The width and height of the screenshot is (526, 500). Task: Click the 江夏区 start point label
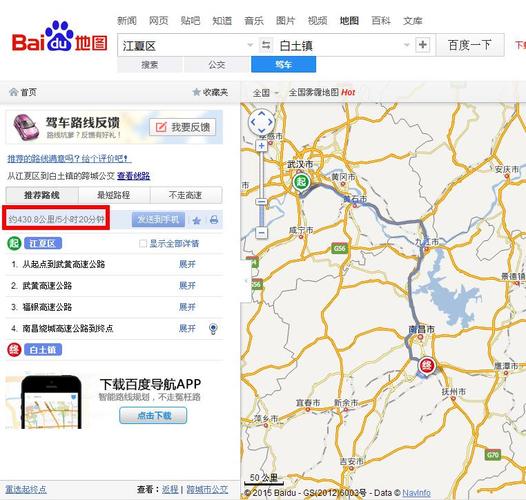43,243
